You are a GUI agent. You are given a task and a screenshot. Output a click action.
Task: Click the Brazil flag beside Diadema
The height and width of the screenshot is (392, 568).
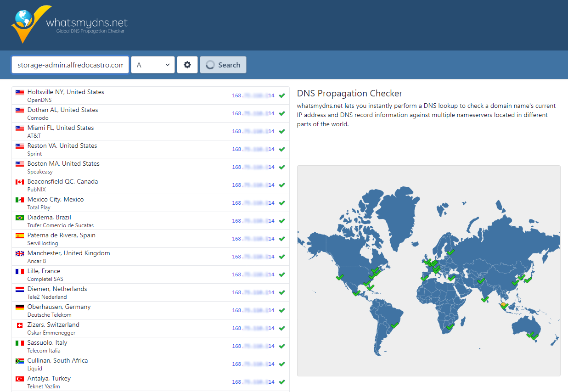coord(20,218)
